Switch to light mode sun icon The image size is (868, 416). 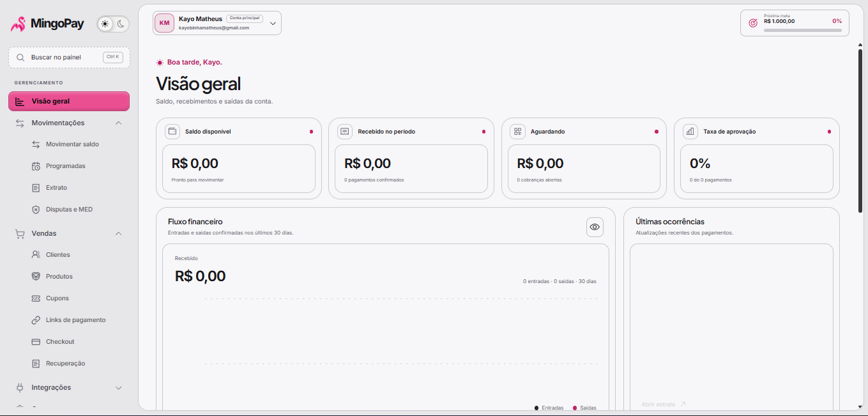(x=105, y=24)
